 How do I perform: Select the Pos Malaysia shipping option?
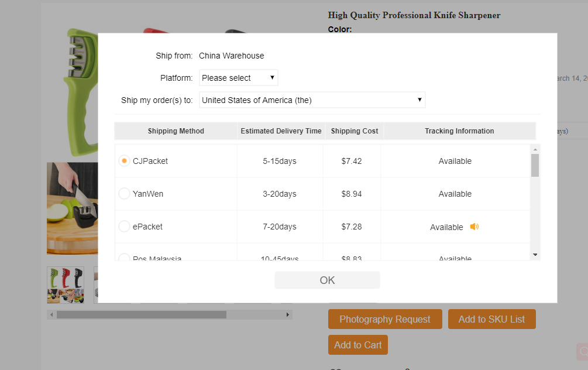click(124, 258)
